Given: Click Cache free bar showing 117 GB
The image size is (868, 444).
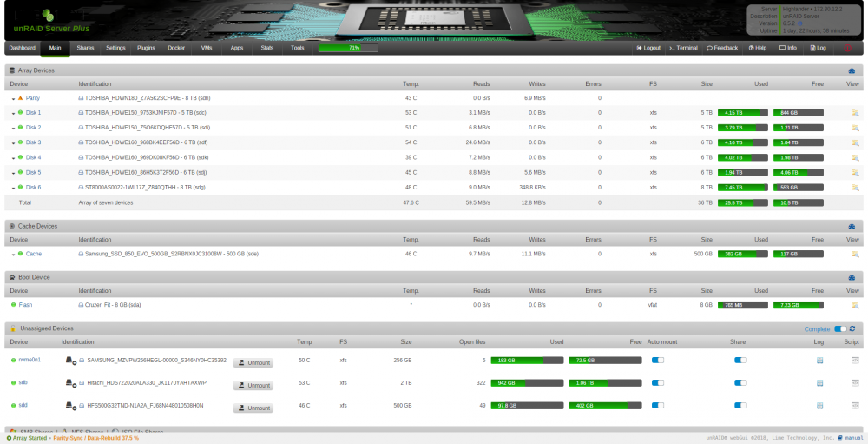Looking at the screenshot, I should 799,255.
